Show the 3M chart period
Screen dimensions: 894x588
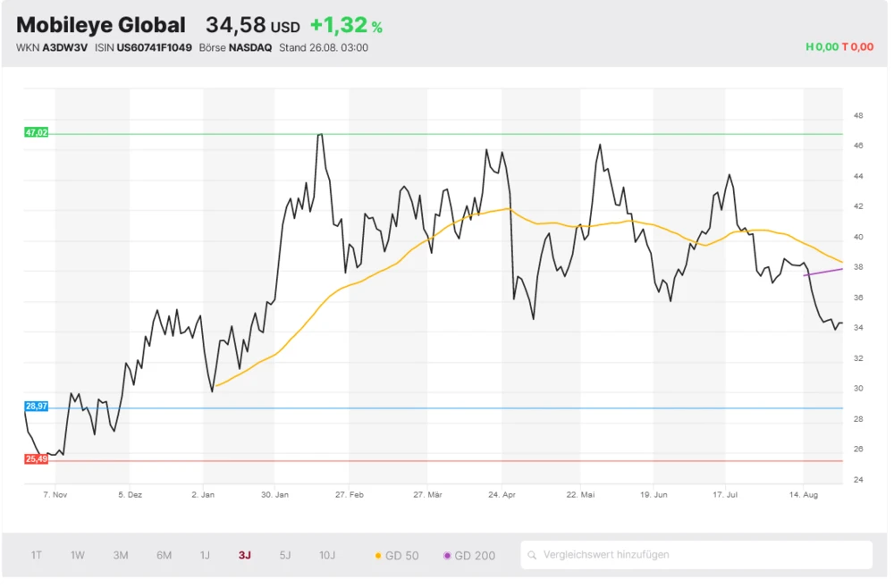click(121, 555)
